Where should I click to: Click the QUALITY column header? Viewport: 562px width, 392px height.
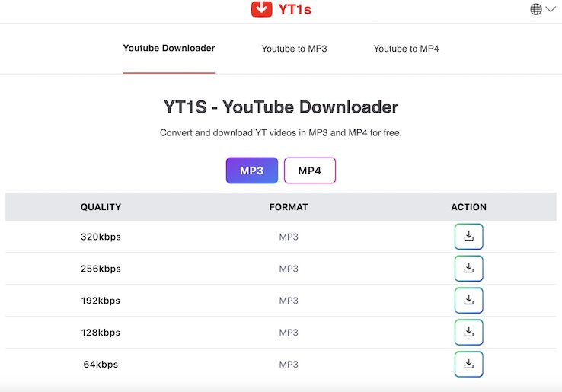101,207
